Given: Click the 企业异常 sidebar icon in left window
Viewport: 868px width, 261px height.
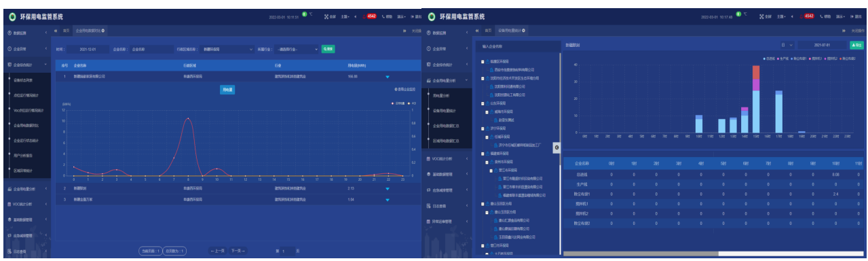Looking at the screenshot, I should coord(9,49).
